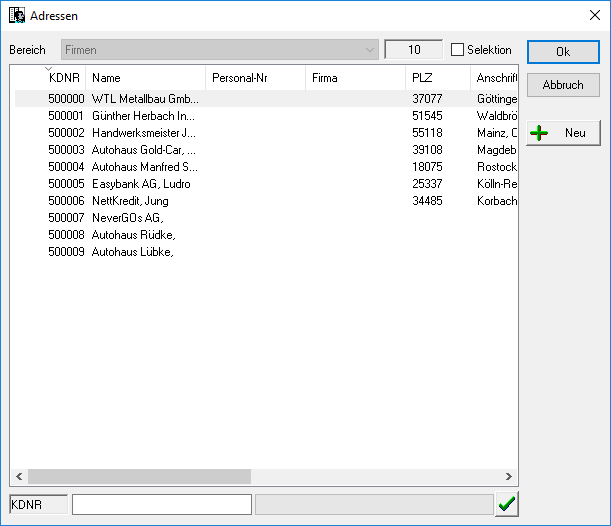Viewport: 611px width, 526px height.
Task: Click customer number 500009
Action: 66,252
